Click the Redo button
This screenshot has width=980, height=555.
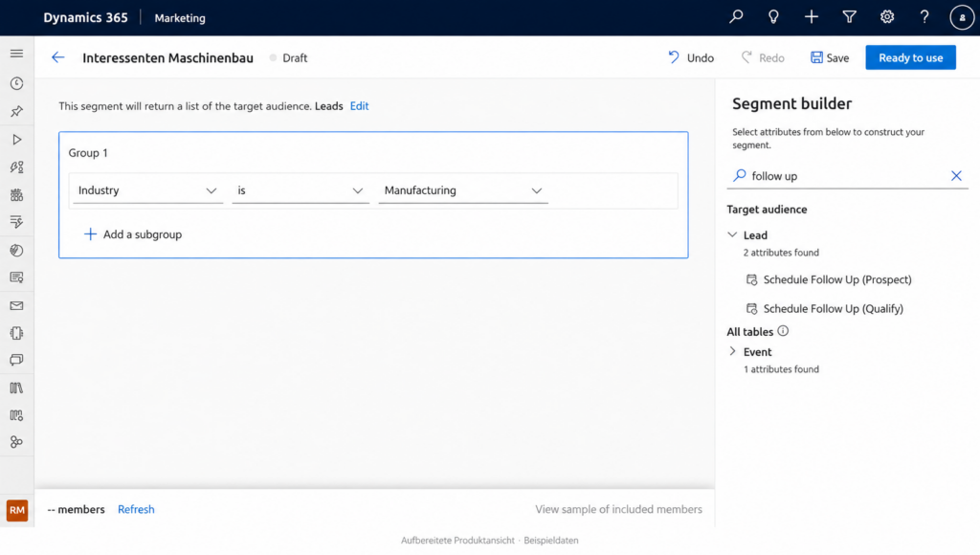(x=763, y=57)
